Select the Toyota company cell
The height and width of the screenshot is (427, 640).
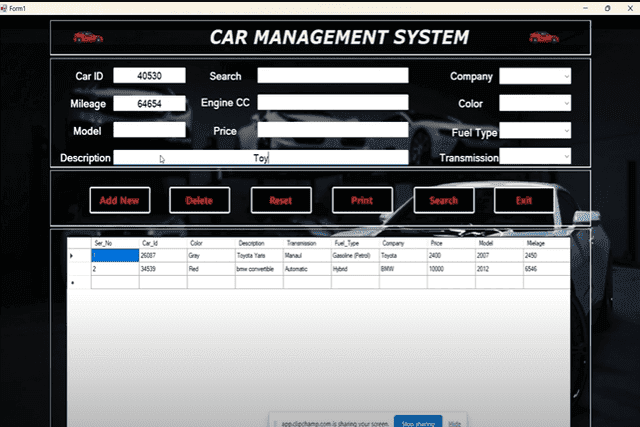pyautogui.click(x=403, y=256)
